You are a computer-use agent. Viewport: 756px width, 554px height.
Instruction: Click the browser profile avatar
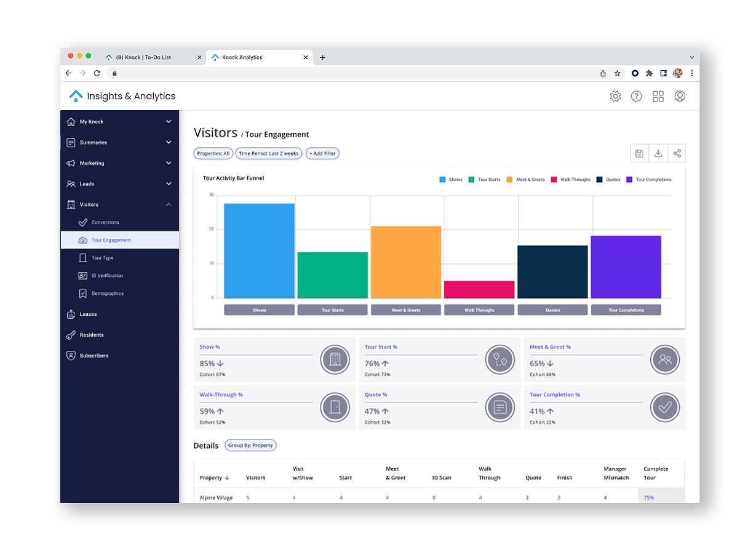(678, 73)
